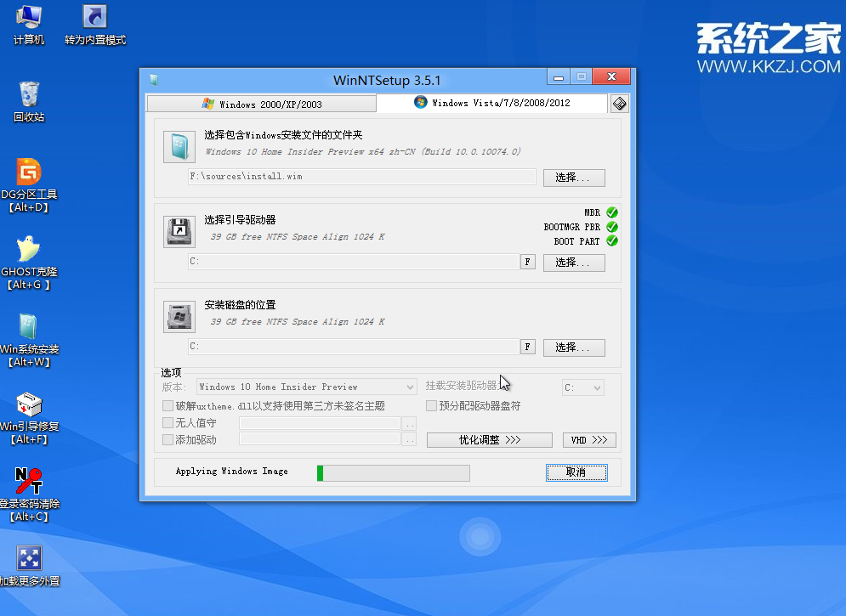Minimize the WinNTSetup window
This screenshot has height=616, width=846.
click(559, 76)
